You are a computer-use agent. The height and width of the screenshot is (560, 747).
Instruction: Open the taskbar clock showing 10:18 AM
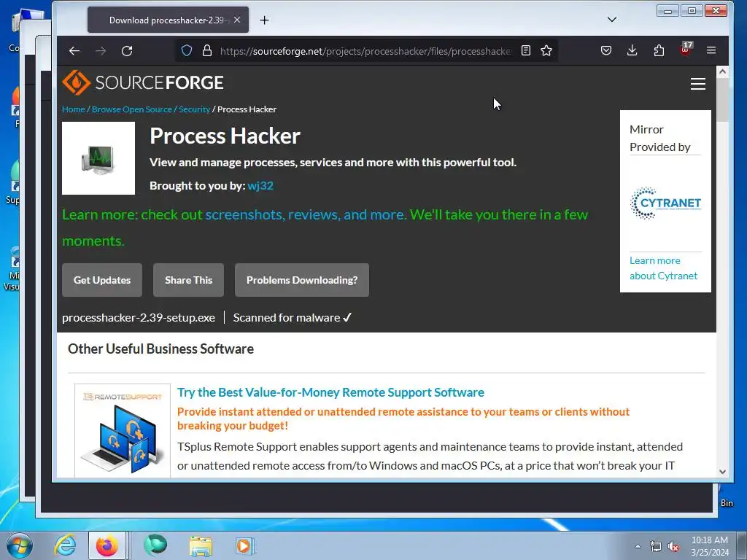(x=709, y=546)
